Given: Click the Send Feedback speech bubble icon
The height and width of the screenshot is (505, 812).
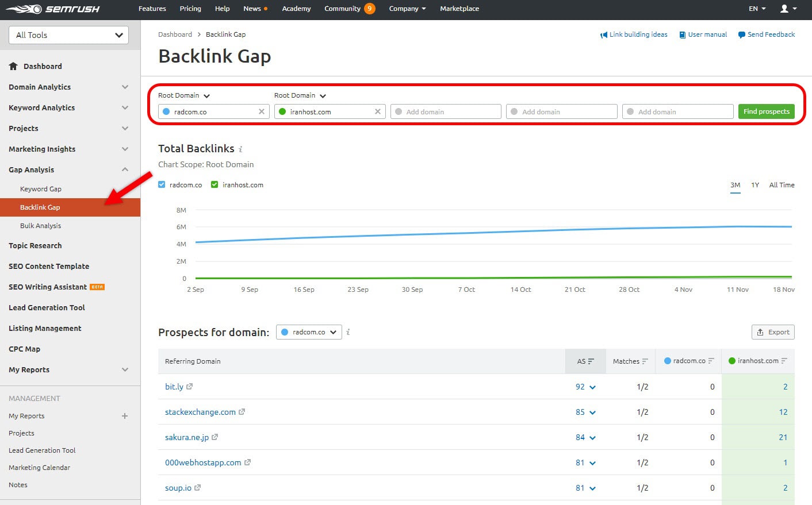Looking at the screenshot, I should (741, 34).
